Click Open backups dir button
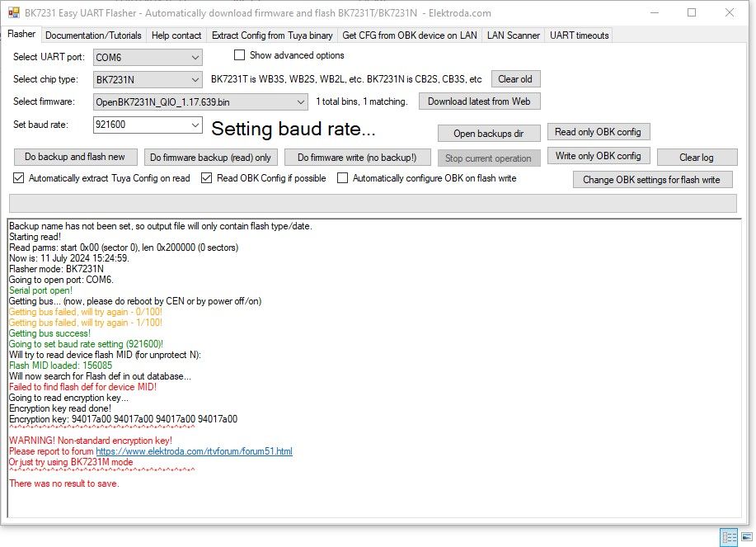The height and width of the screenshot is (547, 756). click(489, 134)
